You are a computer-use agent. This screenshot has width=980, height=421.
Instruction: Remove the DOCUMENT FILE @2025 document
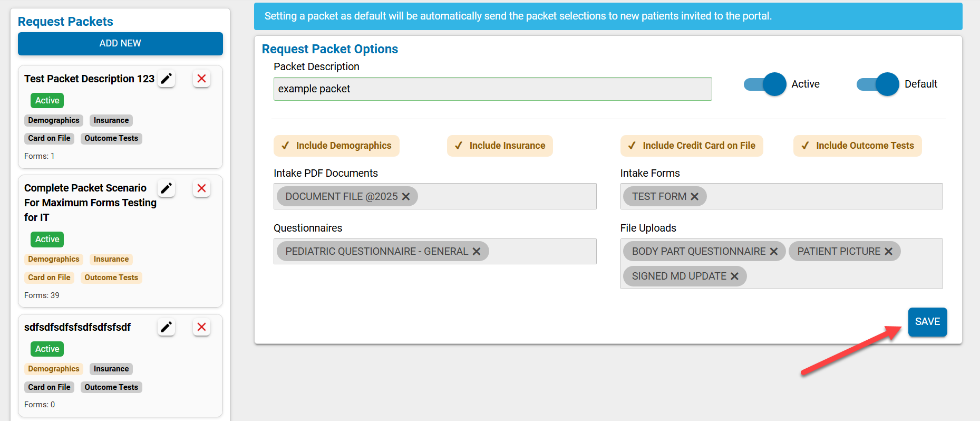406,196
